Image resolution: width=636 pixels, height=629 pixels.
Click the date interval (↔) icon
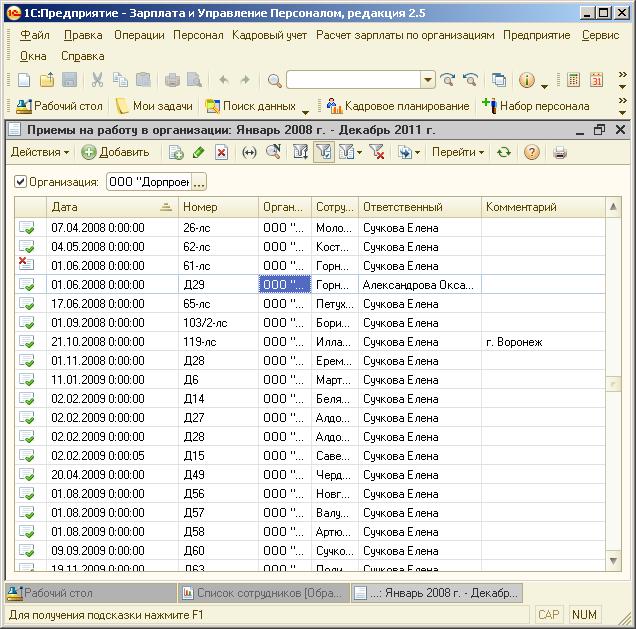pyautogui.click(x=249, y=152)
